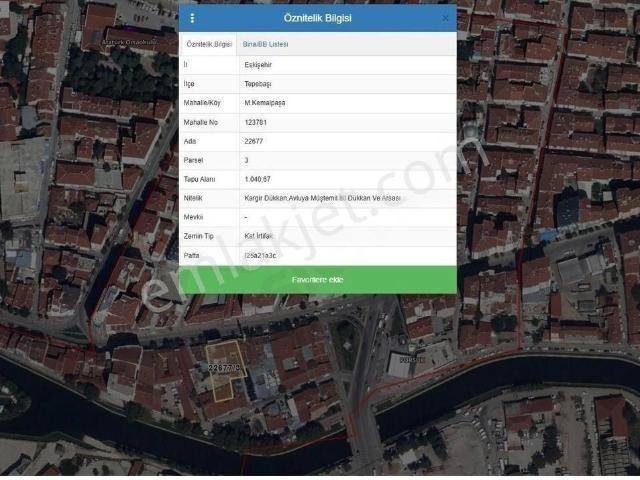
Task: Click the Mevkii row label
Action: (194, 217)
